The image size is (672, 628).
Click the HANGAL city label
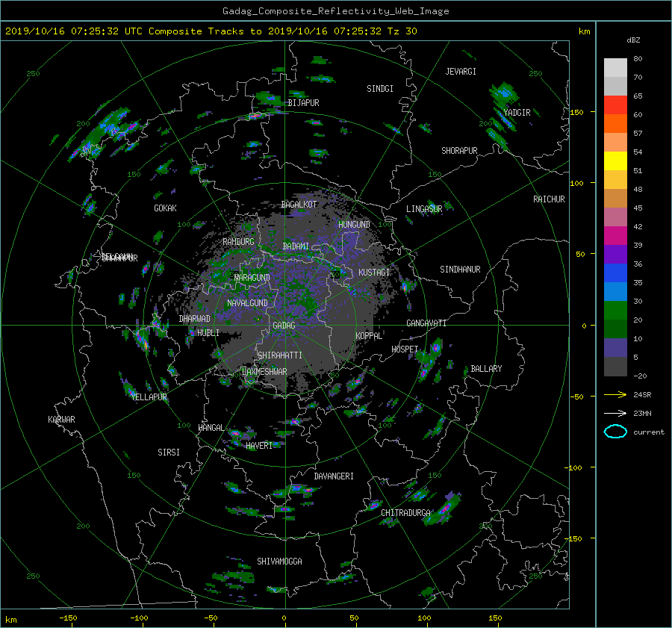(x=211, y=428)
